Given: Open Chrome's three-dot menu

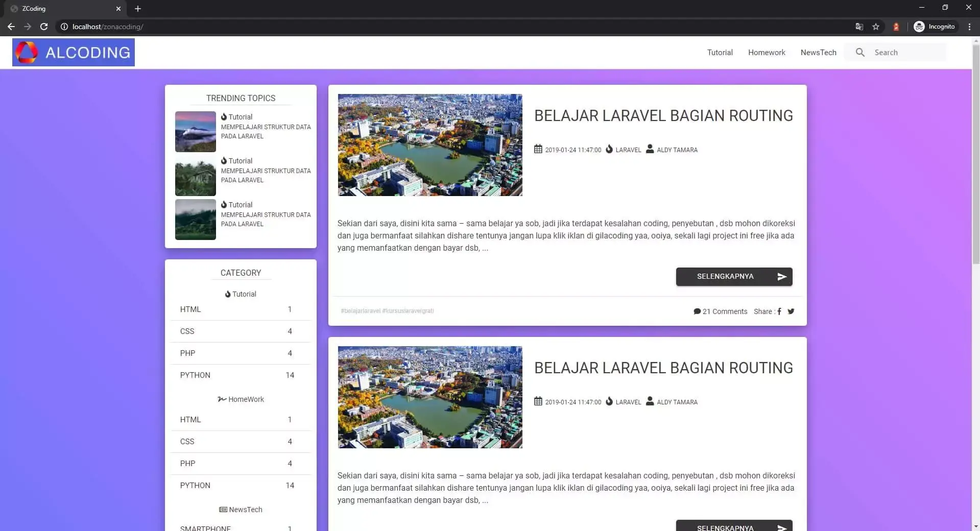Looking at the screenshot, I should click(969, 27).
